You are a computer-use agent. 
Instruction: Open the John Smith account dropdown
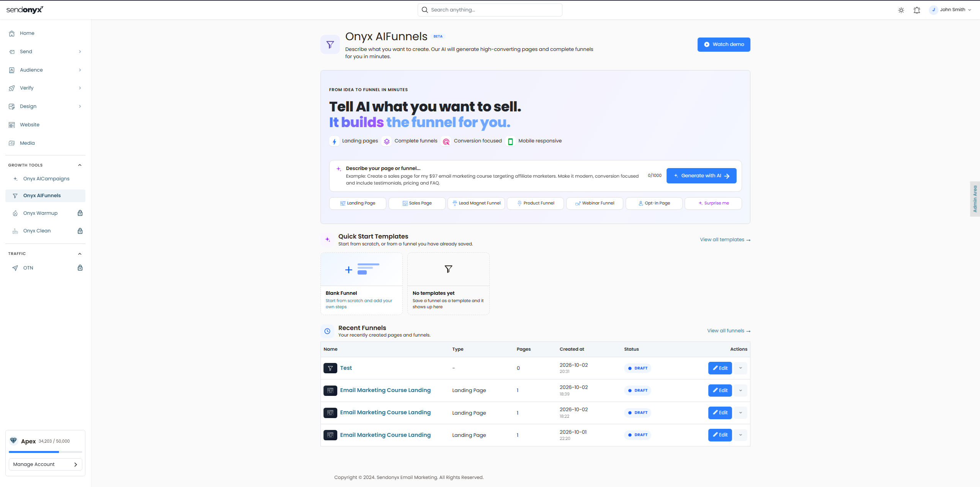(x=950, y=10)
